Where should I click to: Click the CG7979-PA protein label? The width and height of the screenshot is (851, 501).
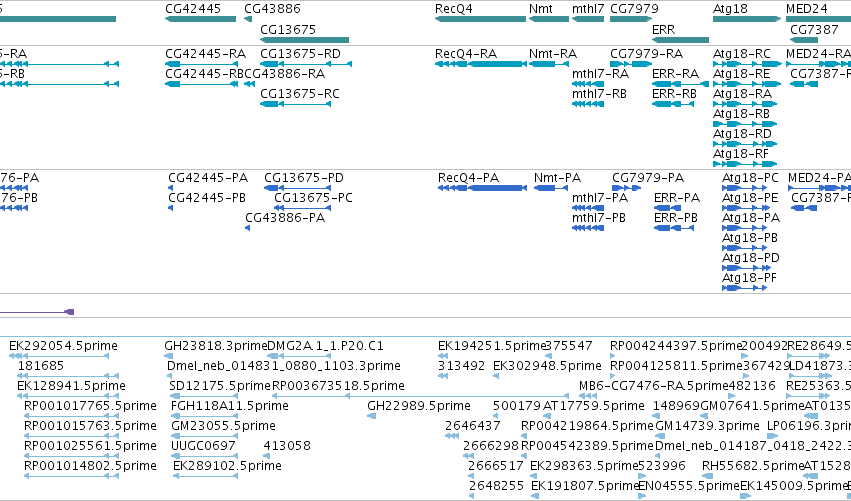648,178
